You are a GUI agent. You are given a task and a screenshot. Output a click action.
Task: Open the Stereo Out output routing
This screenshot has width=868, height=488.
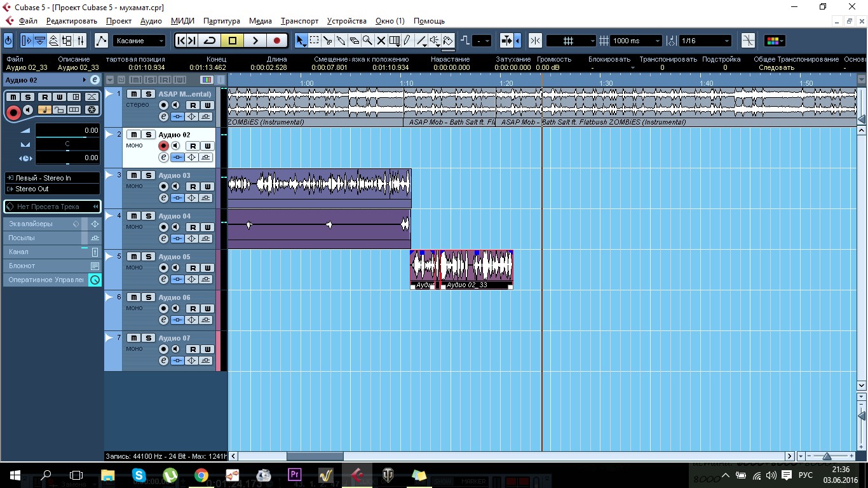tap(52, 189)
